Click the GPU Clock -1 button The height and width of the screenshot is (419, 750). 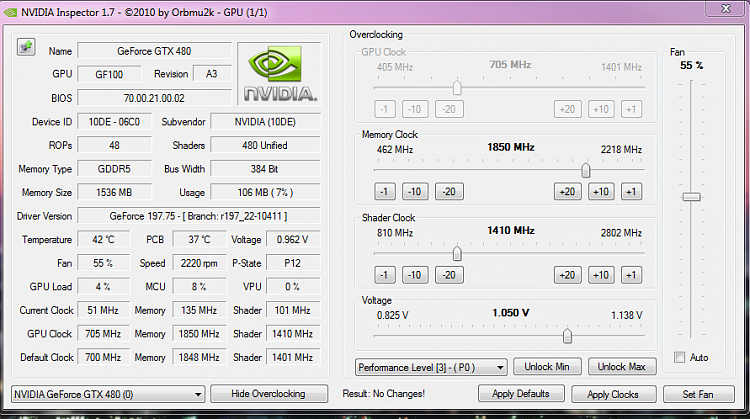click(x=385, y=109)
